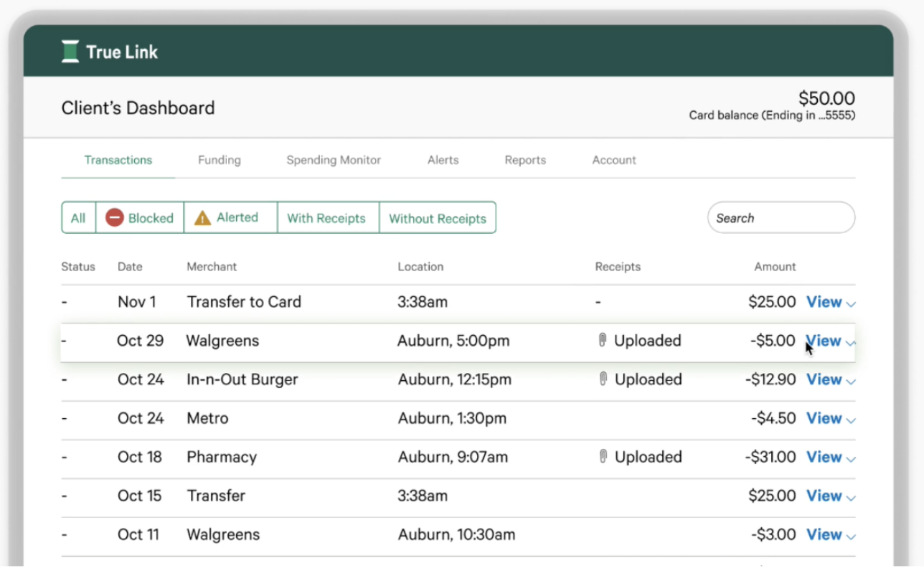Click the yellow Alerted warning icon

[203, 218]
